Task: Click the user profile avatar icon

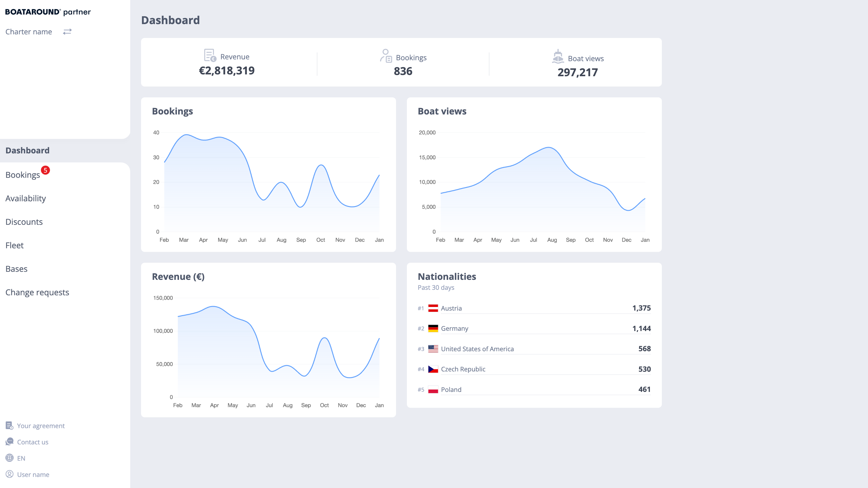Action: coord(9,474)
